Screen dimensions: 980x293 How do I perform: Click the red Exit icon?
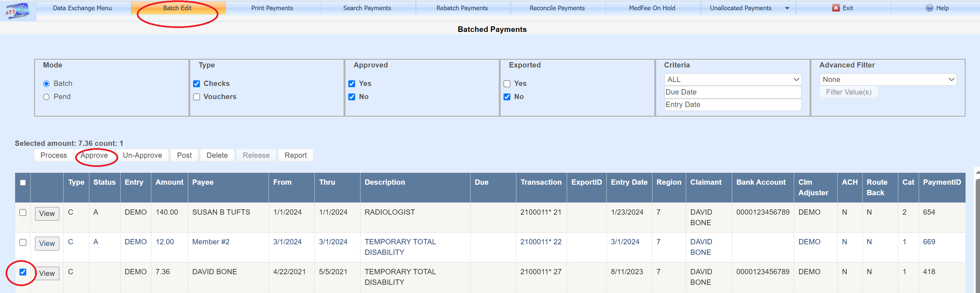[835, 8]
